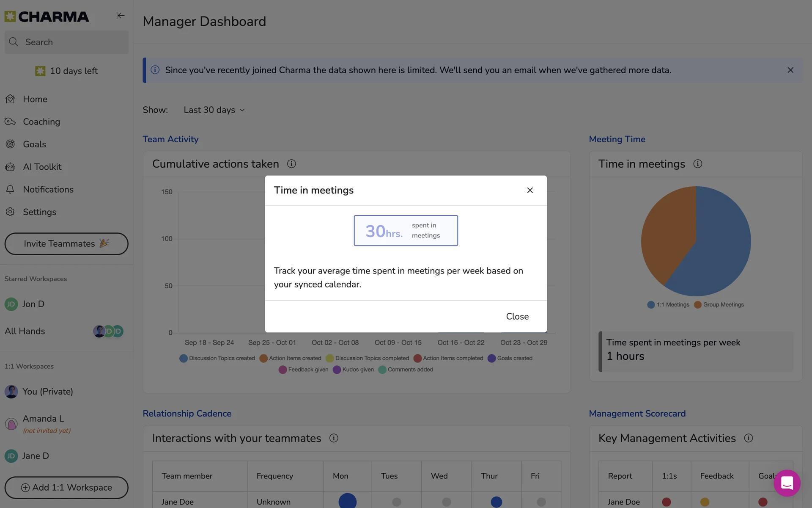
Task: Open Notifications from the sidebar
Action: pyautogui.click(x=48, y=190)
